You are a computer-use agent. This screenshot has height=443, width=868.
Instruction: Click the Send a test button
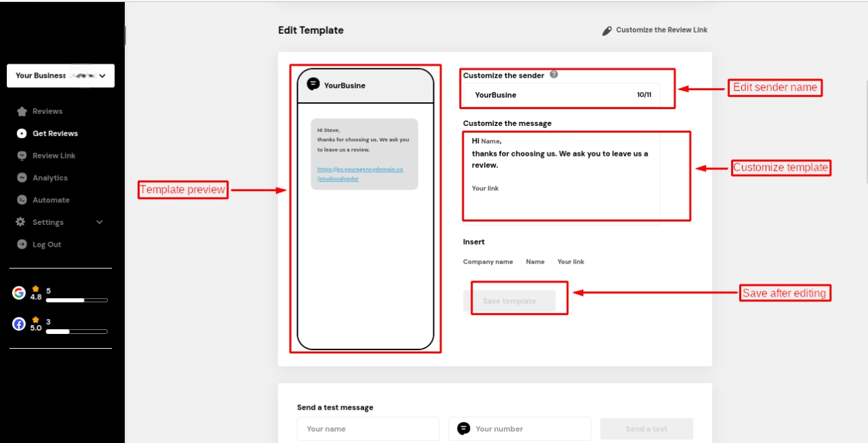pos(646,429)
